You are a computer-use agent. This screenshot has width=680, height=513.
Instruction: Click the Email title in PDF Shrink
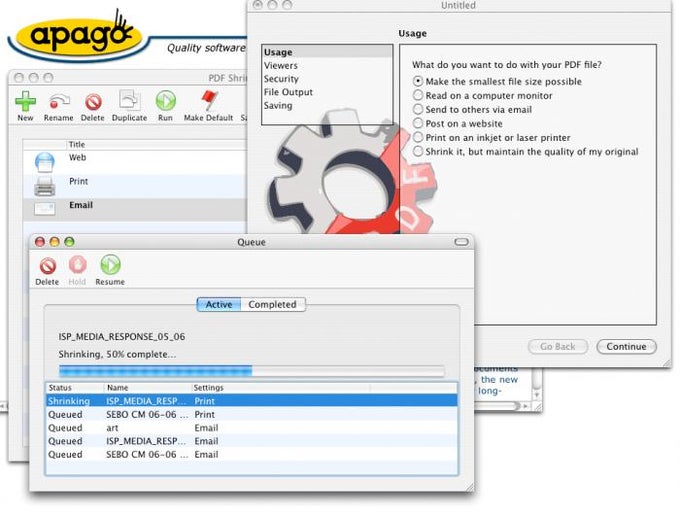81,205
